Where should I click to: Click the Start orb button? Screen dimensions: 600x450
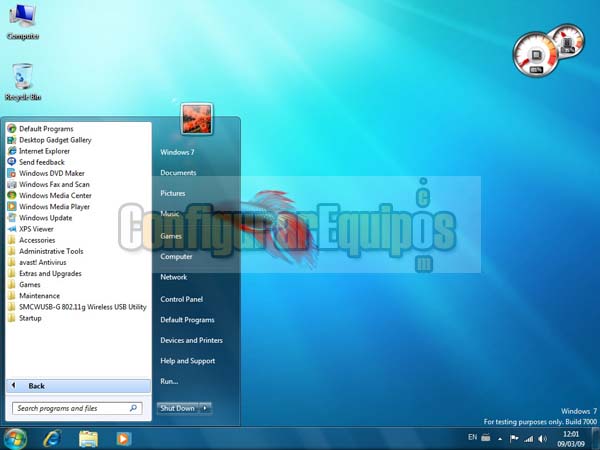(x=15, y=439)
